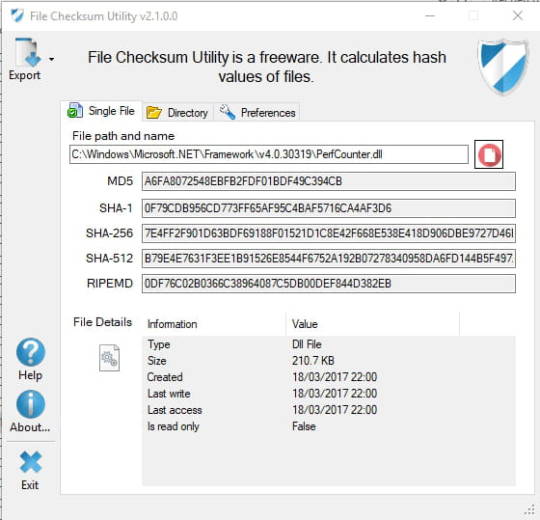
Task: Select the RIPEMD hash field
Action: pos(329,283)
